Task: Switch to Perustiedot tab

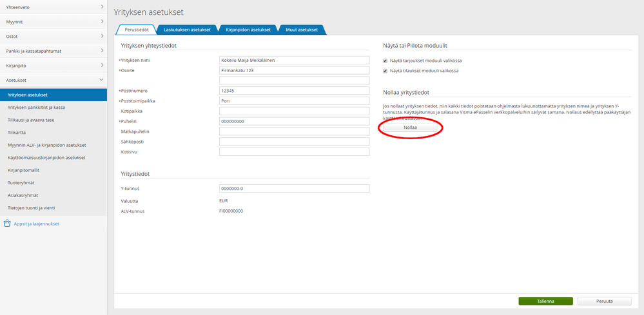Action: pyautogui.click(x=137, y=30)
